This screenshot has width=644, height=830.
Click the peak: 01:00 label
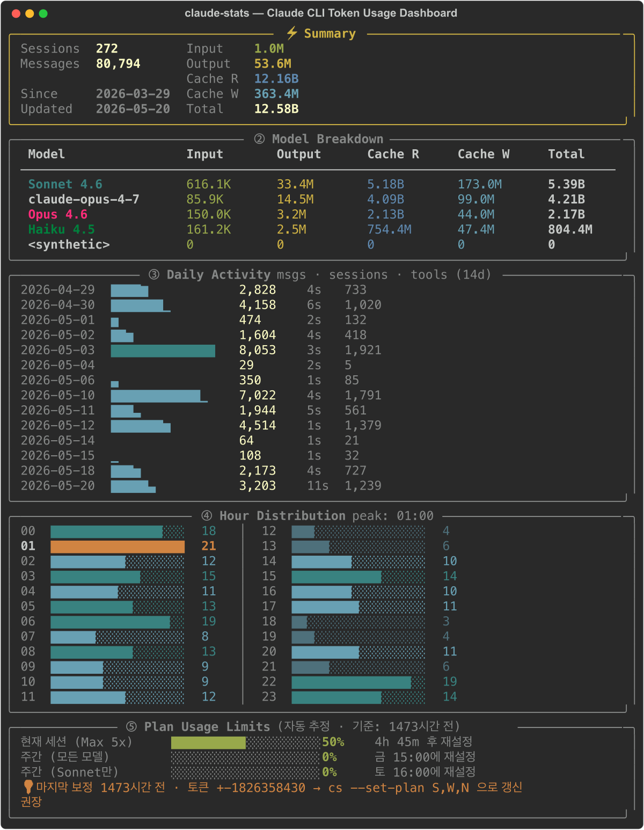coord(393,516)
